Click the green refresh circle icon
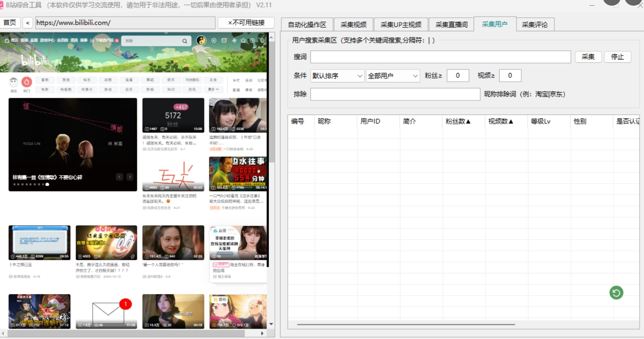The height and width of the screenshot is (339, 644). click(x=616, y=292)
